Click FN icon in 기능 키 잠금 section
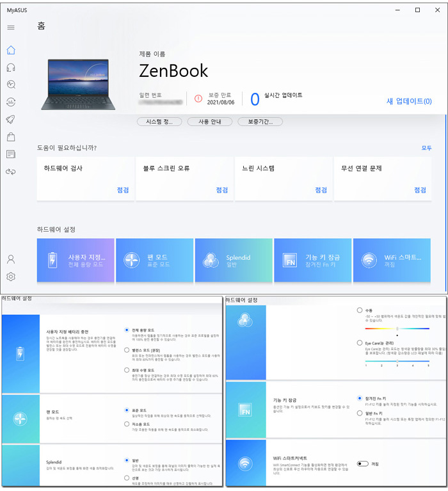This screenshot has width=448, height=491. 246,410
